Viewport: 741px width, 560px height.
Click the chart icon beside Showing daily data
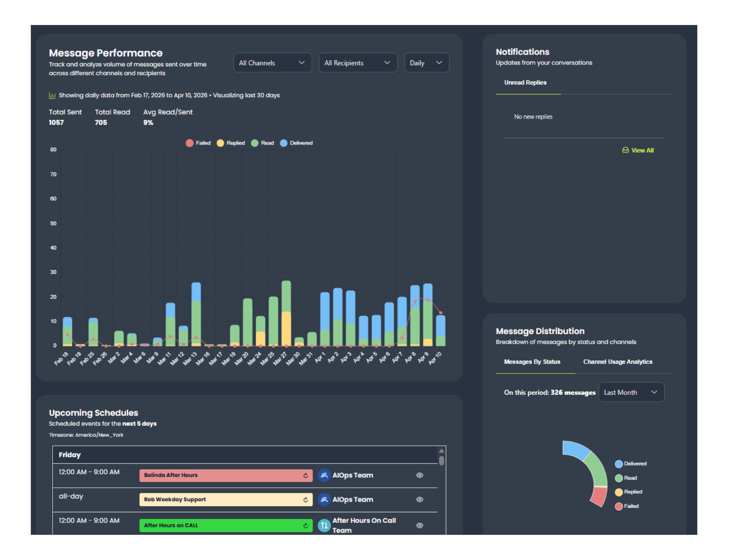[x=52, y=96]
